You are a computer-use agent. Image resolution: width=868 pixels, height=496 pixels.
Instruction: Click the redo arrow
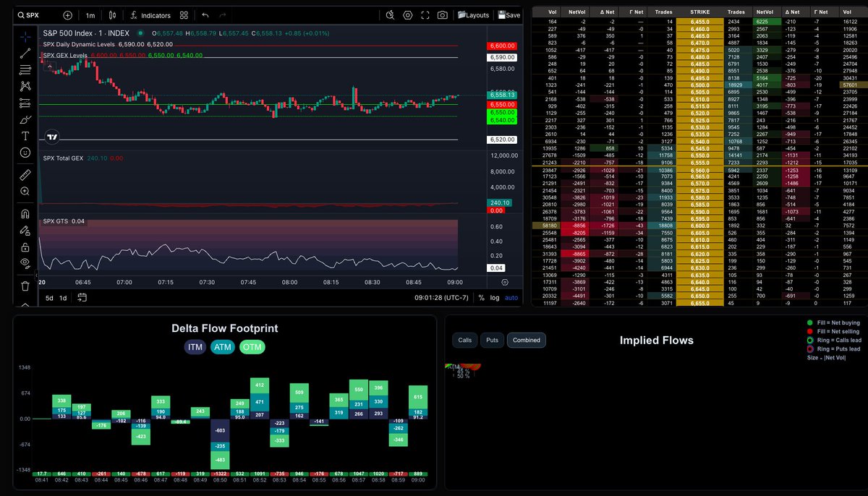point(223,15)
